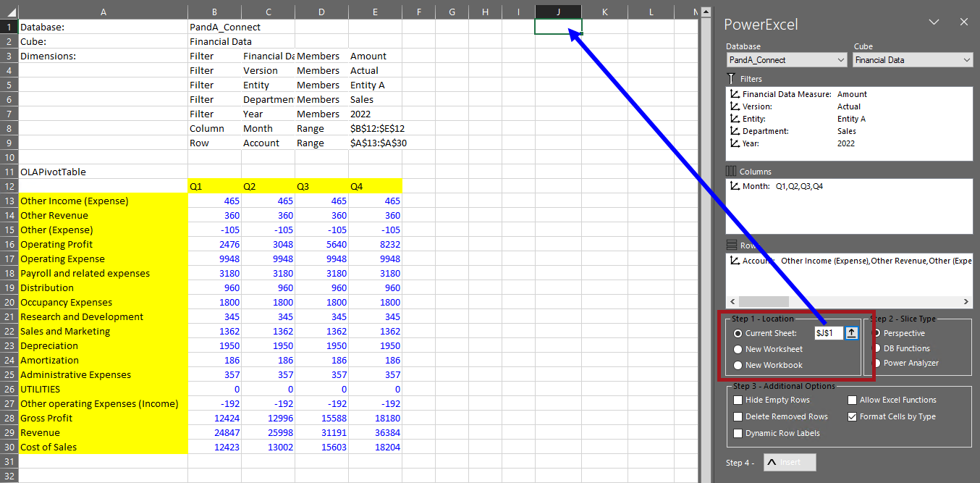Screen dimensions: 980x483
Task: Open the PowerExcel pane options chevron
Action: (934, 22)
